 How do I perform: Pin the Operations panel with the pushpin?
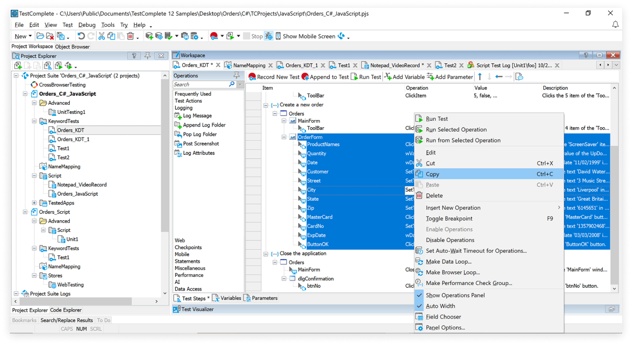pos(237,76)
